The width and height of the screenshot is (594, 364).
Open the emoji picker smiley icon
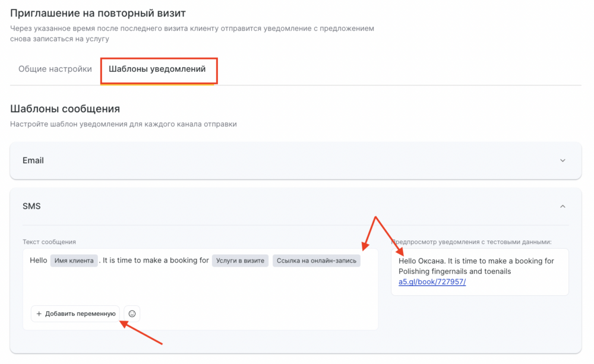(132, 314)
